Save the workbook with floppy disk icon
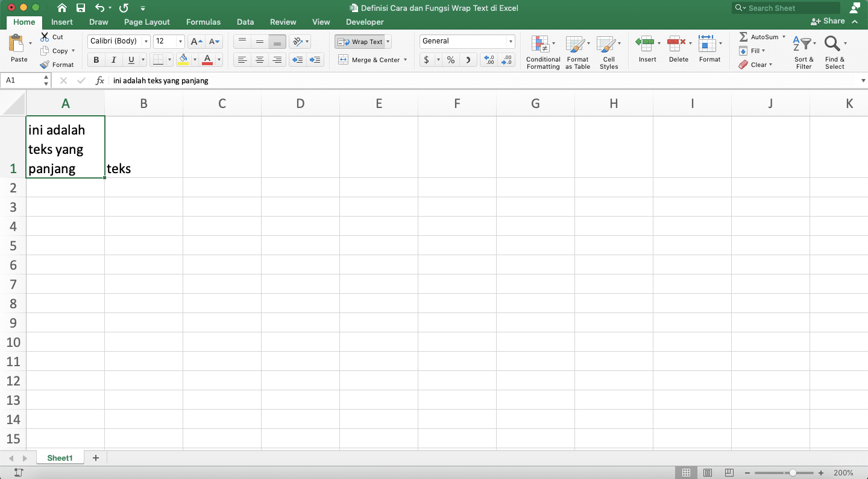 81,8
